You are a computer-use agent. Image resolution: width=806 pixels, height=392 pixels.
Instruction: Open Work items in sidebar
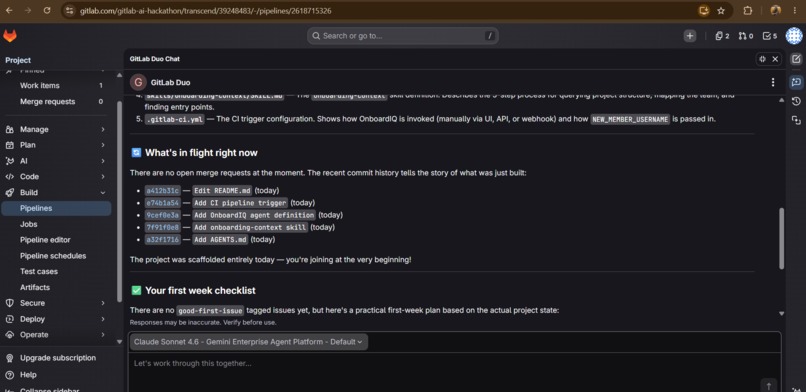(x=56, y=85)
